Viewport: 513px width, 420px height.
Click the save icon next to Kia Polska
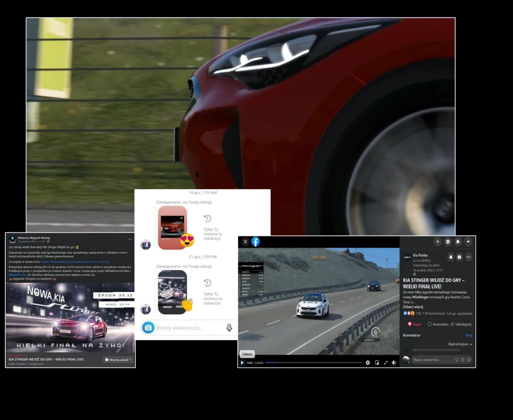click(459, 257)
